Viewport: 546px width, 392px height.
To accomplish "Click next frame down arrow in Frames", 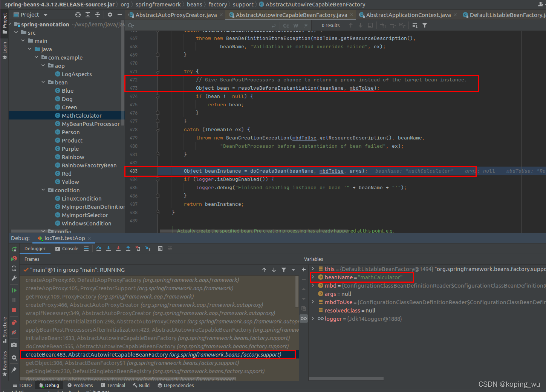I will click(274, 270).
